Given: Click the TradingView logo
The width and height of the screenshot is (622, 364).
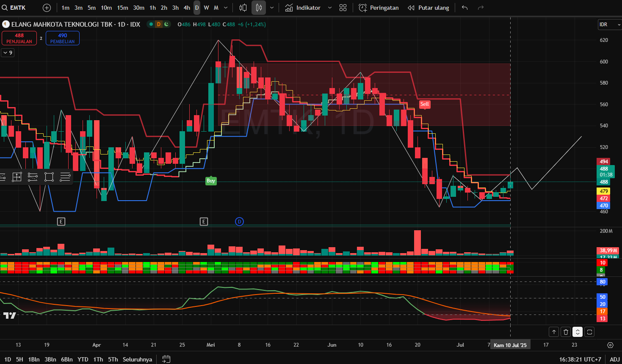Looking at the screenshot, I should (9, 315).
